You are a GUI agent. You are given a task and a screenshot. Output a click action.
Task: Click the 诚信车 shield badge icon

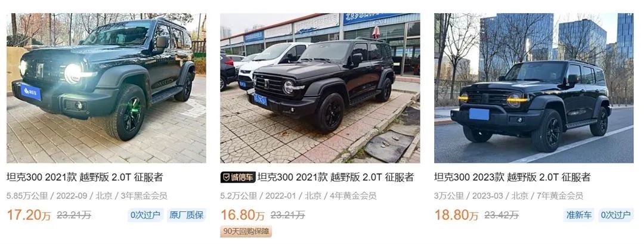[226, 177]
